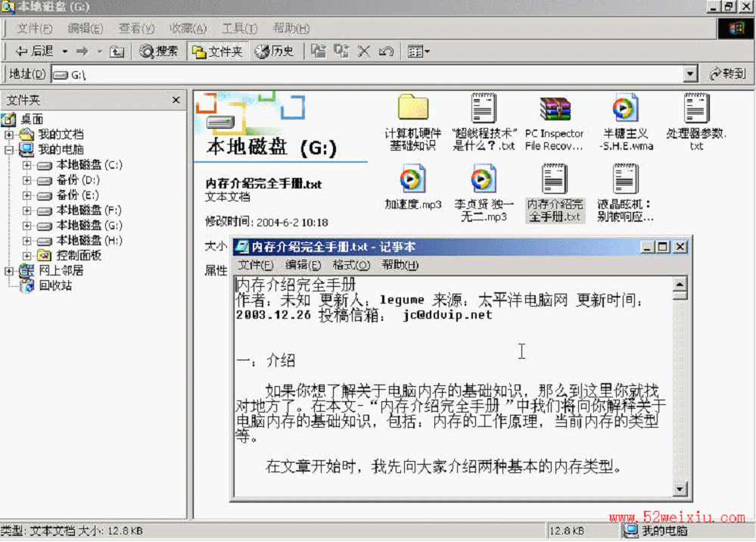Open the 收藏(A) menu
The height and width of the screenshot is (542, 756).
pos(188,29)
